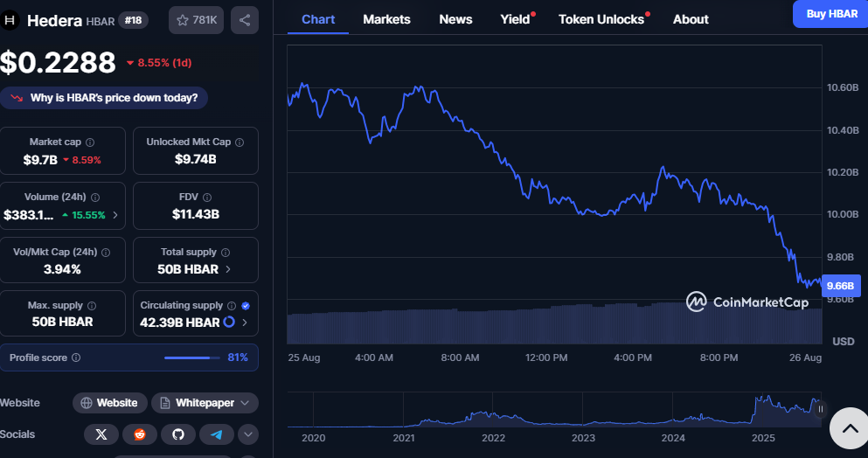Open GitHub social link

pos(178,434)
